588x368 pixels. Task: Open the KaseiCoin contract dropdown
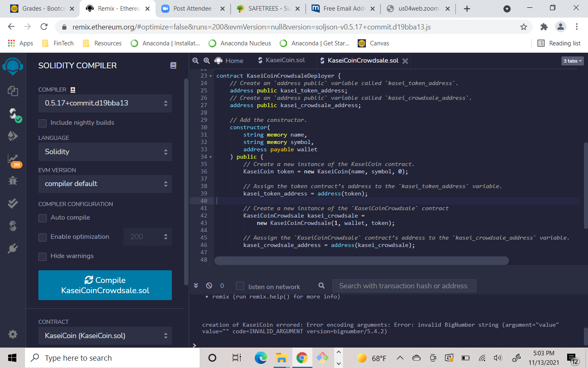click(105, 336)
